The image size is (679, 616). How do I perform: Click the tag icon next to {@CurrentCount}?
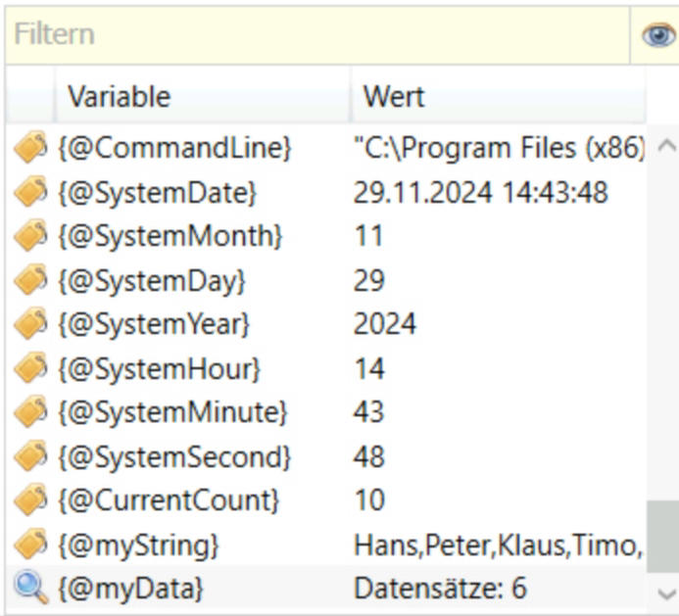pyautogui.click(x=30, y=500)
